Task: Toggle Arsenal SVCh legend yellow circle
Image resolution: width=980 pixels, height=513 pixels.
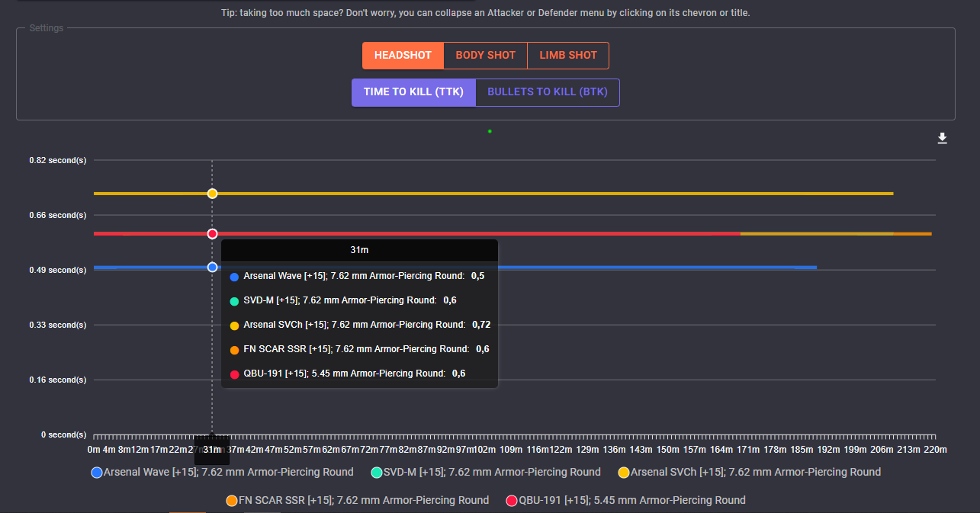Action: [624, 473]
